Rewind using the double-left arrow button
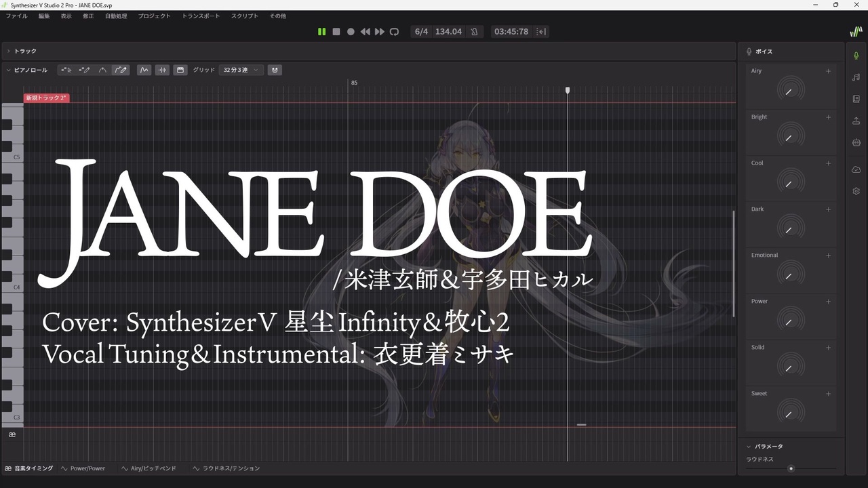The width and height of the screenshot is (868, 488). tap(366, 31)
